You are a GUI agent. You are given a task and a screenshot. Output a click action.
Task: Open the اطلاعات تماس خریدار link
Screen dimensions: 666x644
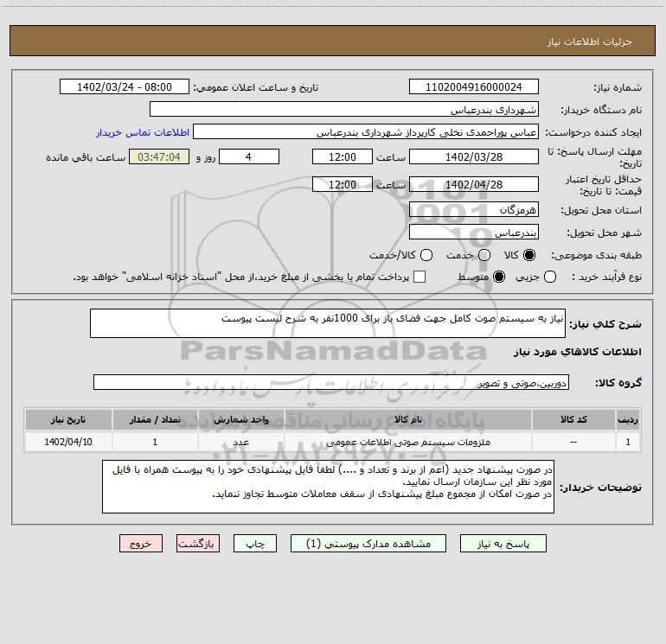click(x=143, y=132)
